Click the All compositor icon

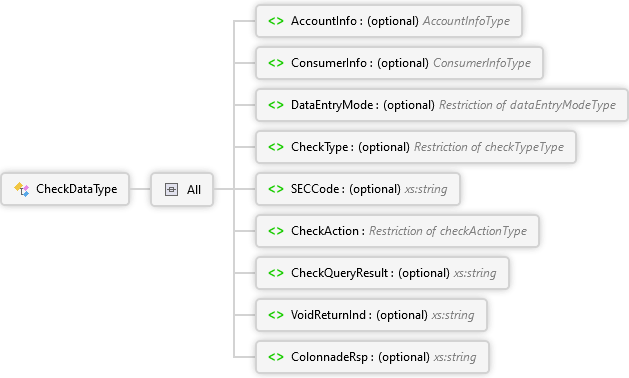[x=171, y=189]
